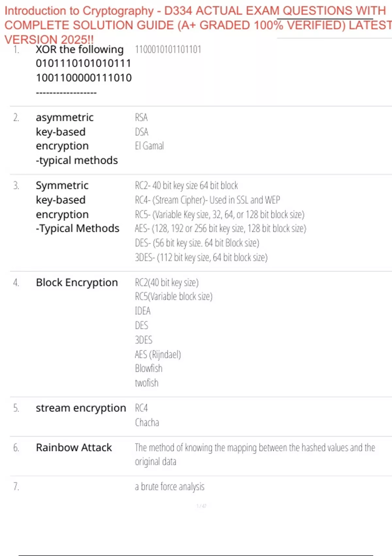Click the 'stream encryption' term

click(81, 408)
